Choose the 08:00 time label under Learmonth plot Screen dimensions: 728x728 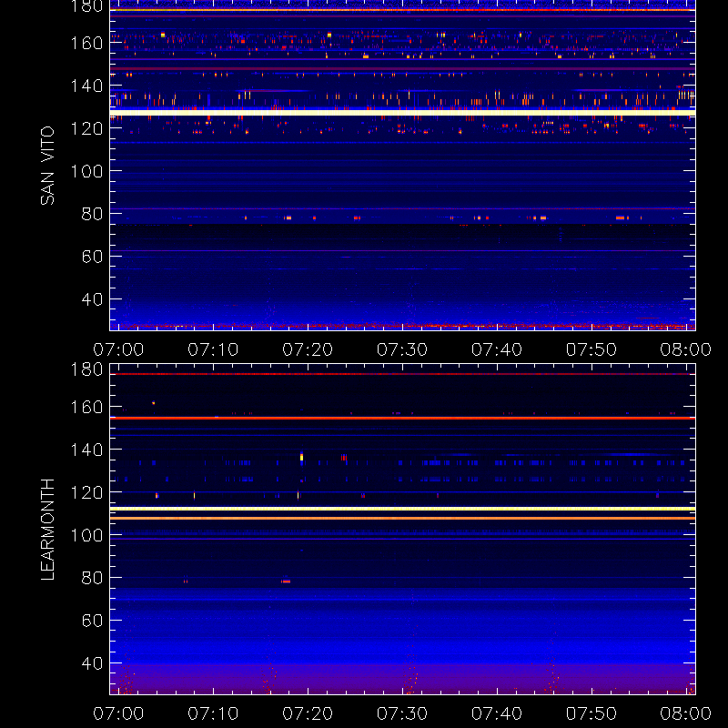coord(686,713)
